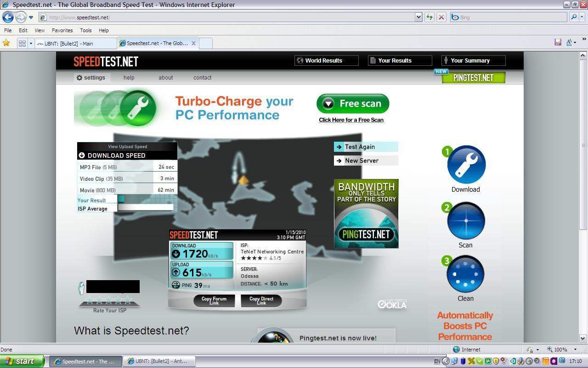The image size is (588, 368).
Task: Open the recent pages dropdown arrow
Action: [x=31, y=17]
